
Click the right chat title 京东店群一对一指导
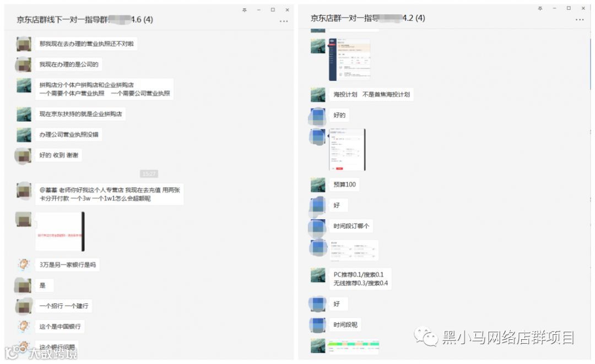point(367,18)
